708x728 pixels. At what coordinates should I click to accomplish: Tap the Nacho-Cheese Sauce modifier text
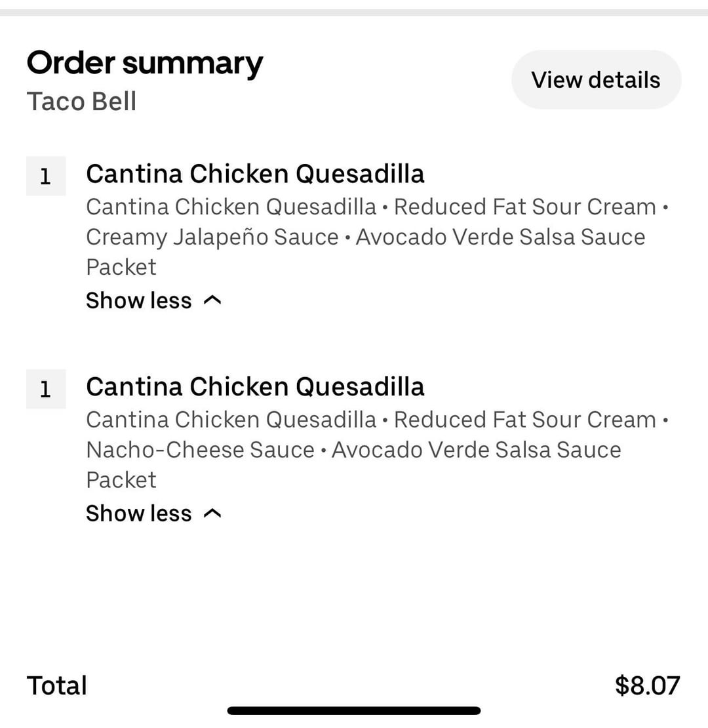click(x=200, y=450)
